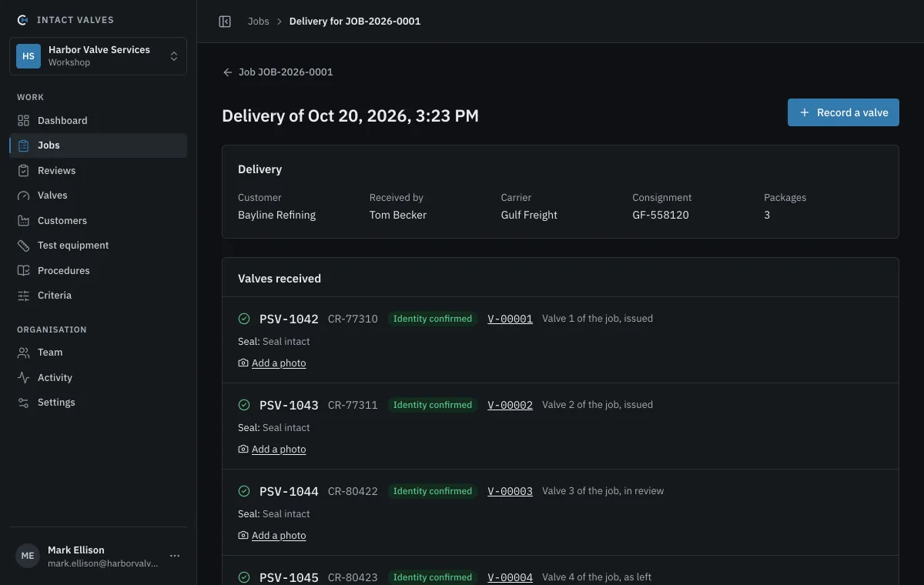This screenshot has height=585, width=924.
Task: Click the Procedures book icon
Action: [x=23, y=270]
